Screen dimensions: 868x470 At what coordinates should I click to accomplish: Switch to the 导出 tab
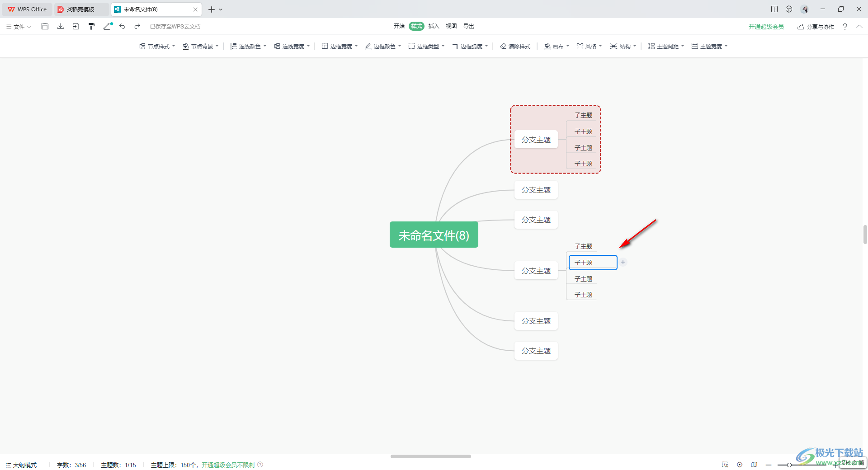pos(469,26)
